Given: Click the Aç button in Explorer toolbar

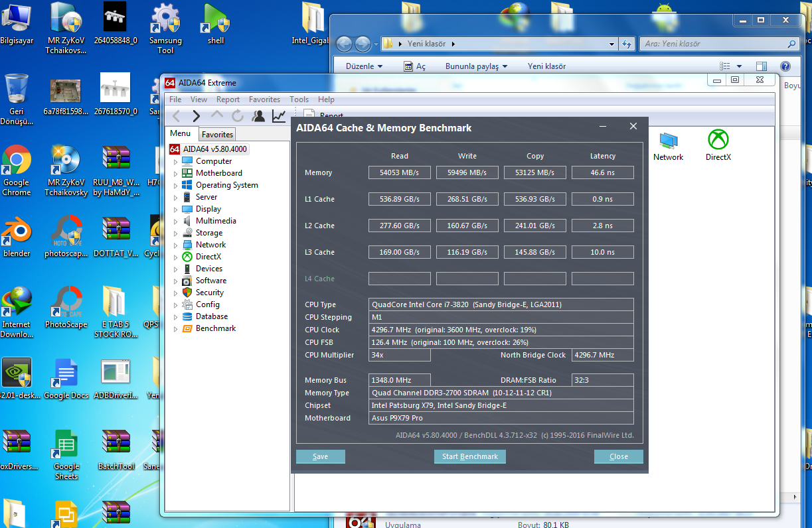Looking at the screenshot, I should tap(414, 66).
